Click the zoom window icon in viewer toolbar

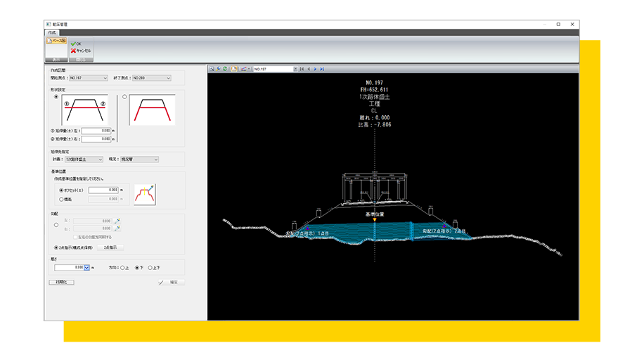coord(212,69)
